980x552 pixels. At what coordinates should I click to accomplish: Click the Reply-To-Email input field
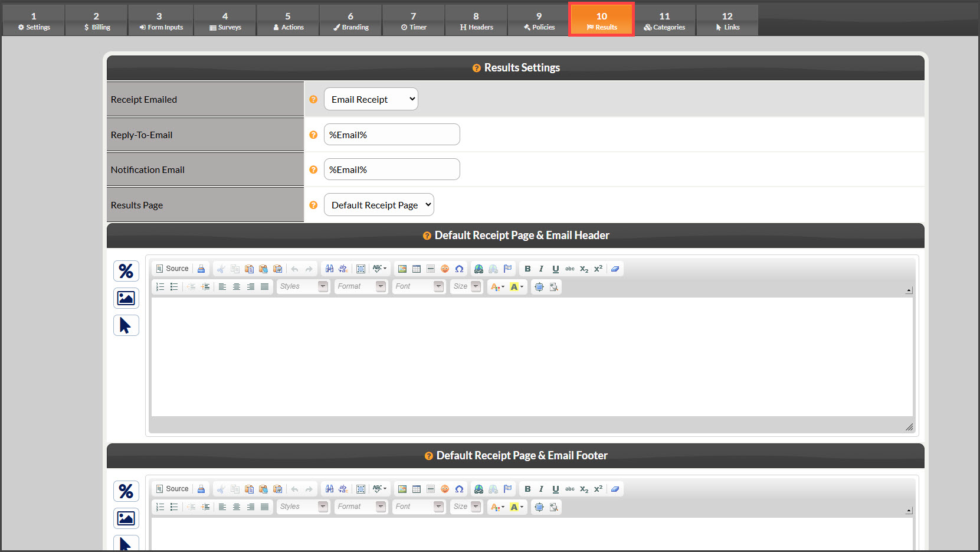pos(392,135)
